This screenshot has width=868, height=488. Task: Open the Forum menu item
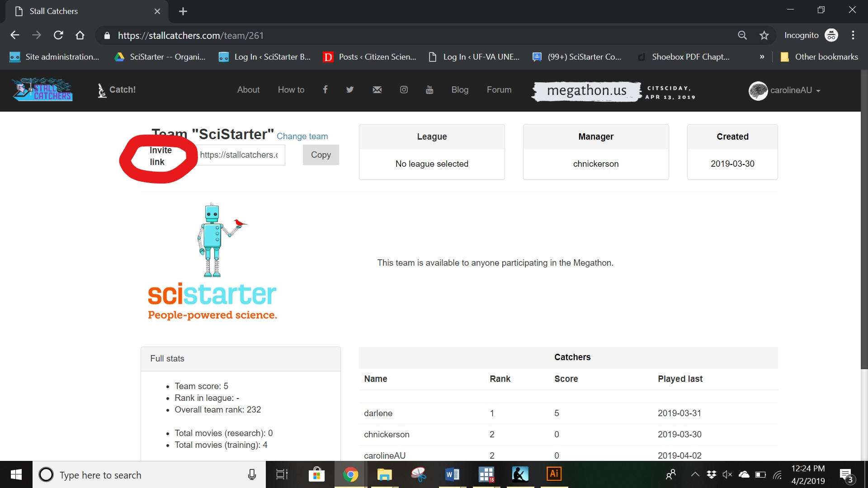point(499,90)
